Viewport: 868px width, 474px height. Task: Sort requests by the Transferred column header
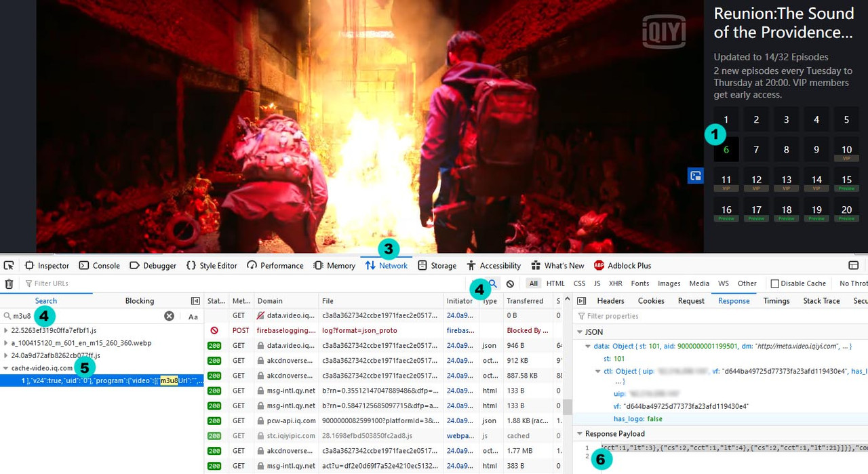[528, 301]
